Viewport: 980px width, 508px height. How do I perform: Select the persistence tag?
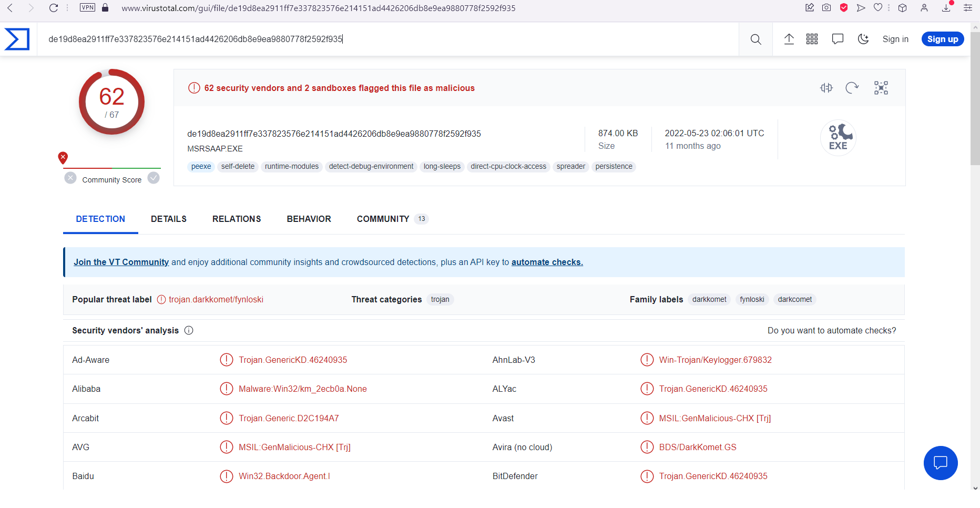point(614,167)
